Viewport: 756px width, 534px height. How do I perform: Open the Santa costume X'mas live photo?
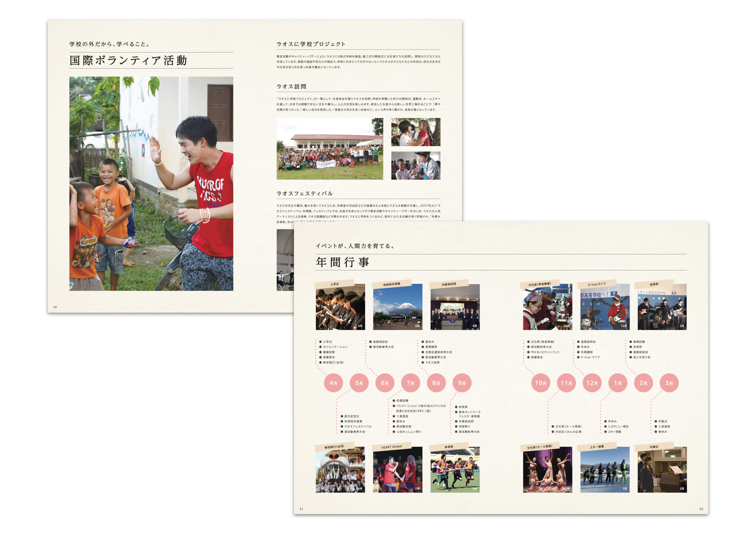tap(605, 307)
